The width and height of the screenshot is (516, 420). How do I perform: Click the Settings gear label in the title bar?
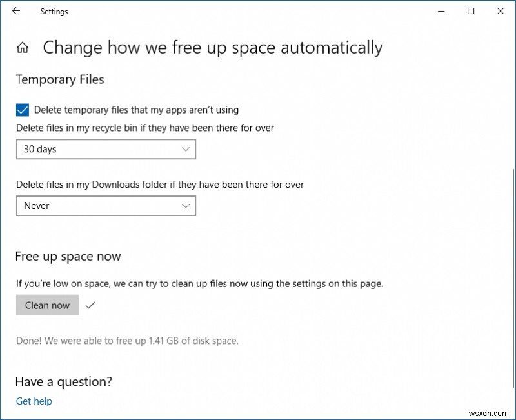coord(54,11)
